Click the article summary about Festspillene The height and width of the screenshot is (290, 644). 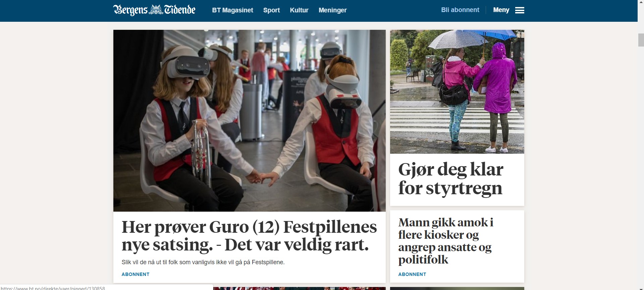203,262
